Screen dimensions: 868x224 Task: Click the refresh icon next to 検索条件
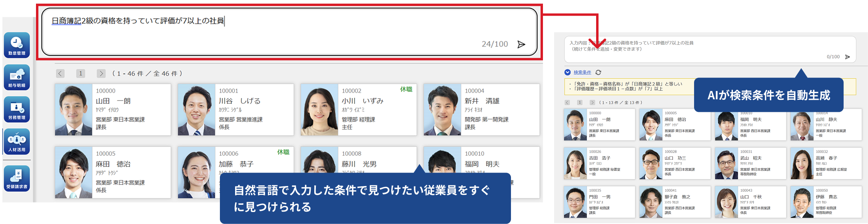point(599,72)
